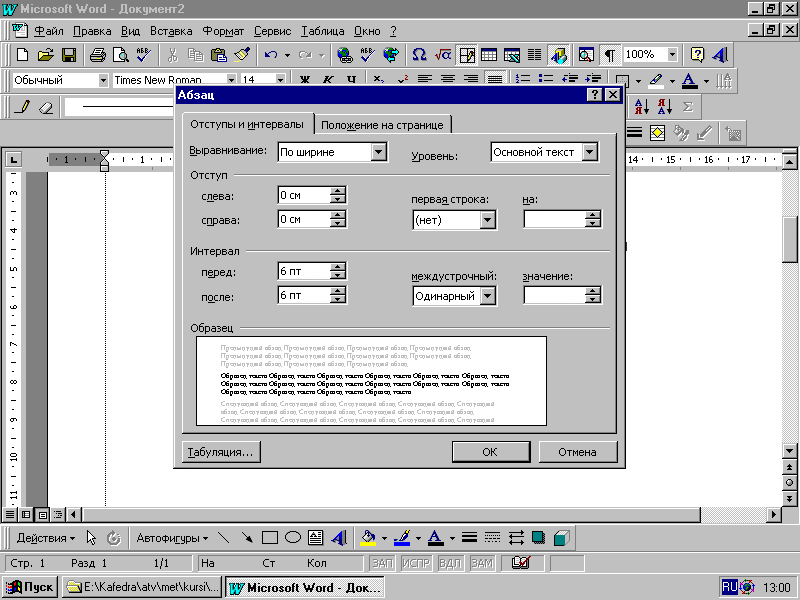Select the Select Objects arrow tool

pyautogui.click(x=91, y=538)
